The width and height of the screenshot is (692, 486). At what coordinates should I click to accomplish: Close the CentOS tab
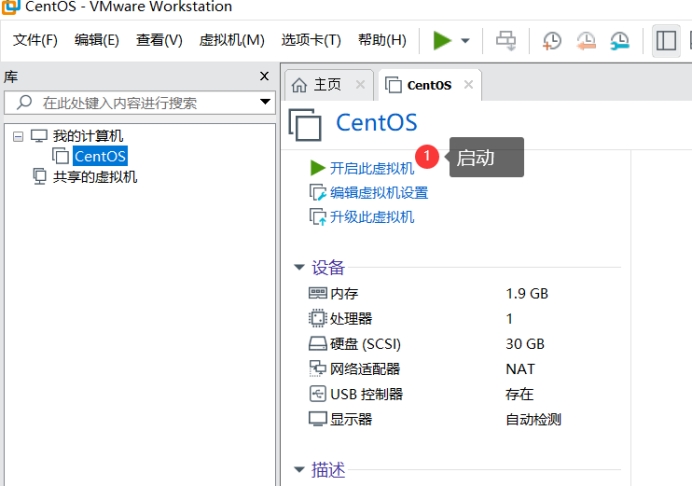pyautogui.click(x=468, y=84)
